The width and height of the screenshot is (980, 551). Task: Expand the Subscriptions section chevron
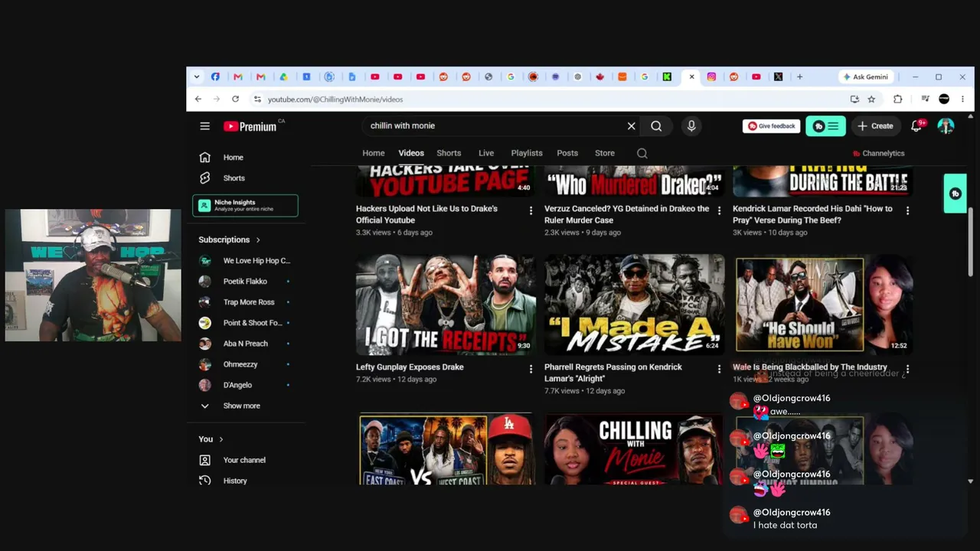(x=258, y=240)
